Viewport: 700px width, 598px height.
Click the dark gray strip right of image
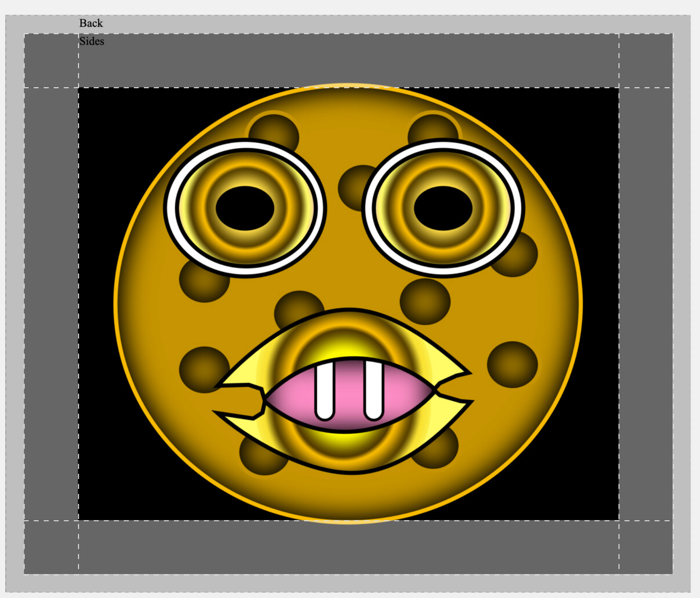pyautogui.click(x=646, y=304)
